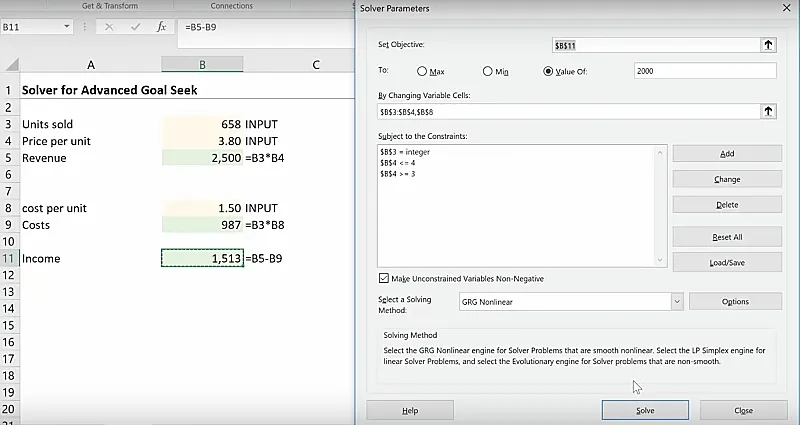Click the formula bar cancel X icon
This screenshot has height=425, width=800.
click(108, 27)
